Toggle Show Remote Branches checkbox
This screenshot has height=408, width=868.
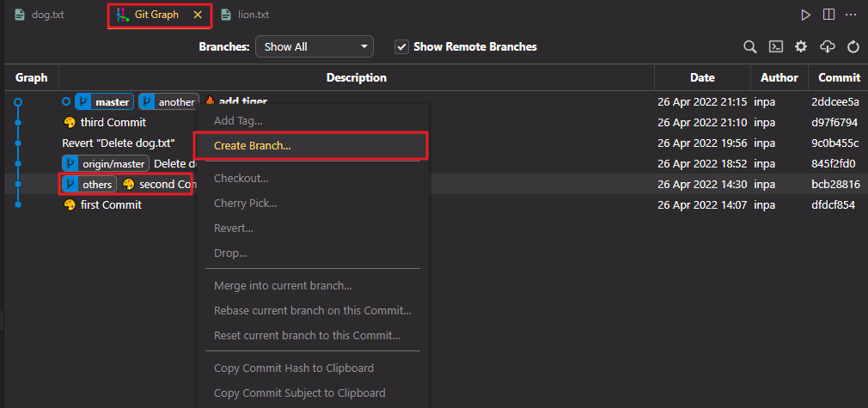pos(401,47)
